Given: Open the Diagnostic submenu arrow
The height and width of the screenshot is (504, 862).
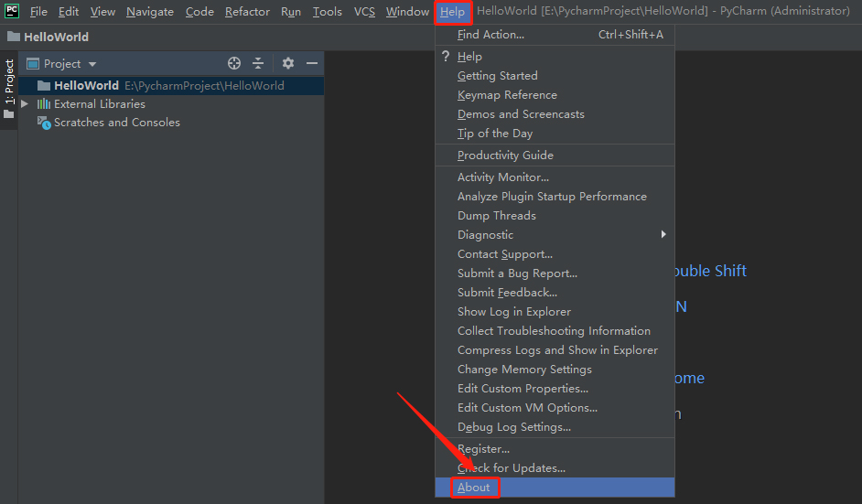Looking at the screenshot, I should click(663, 235).
